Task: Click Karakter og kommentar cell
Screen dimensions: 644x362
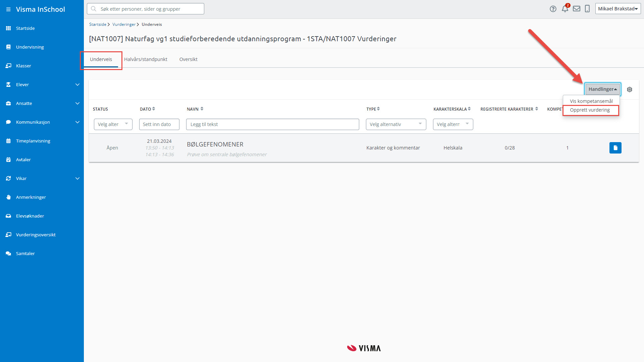Action: [393, 148]
